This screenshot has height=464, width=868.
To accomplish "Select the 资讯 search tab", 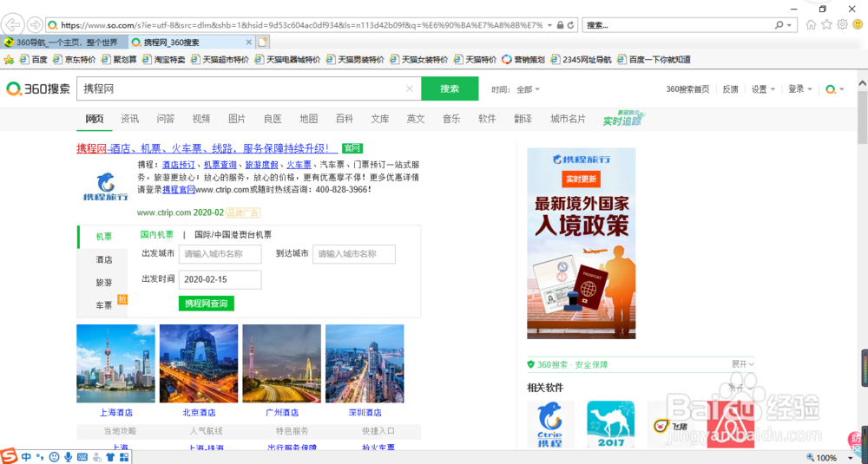I will click(x=129, y=119).
